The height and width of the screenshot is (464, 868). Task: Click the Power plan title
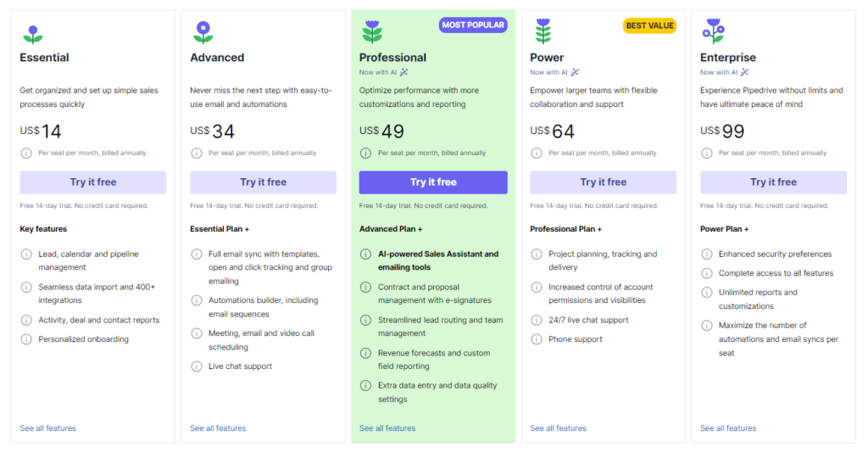coord(547,58)
